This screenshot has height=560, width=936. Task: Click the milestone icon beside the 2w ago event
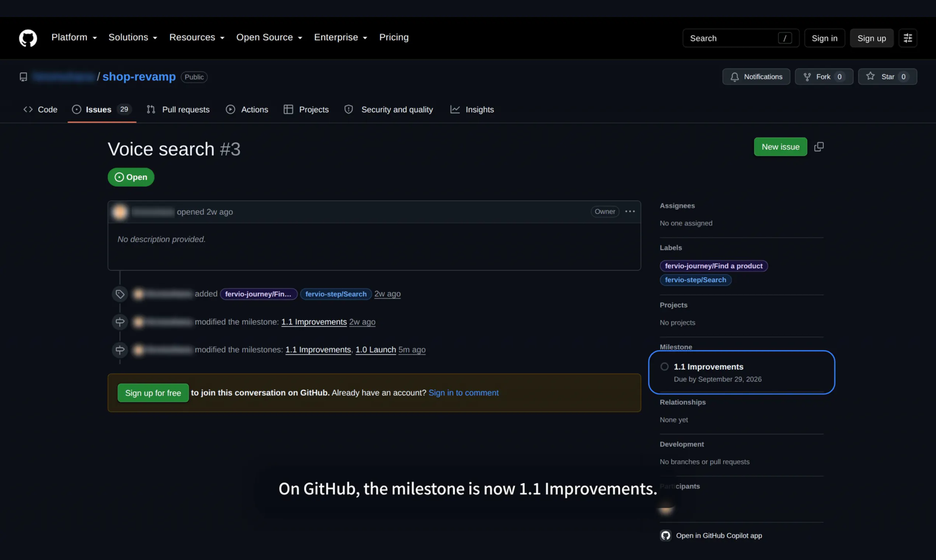120,322
